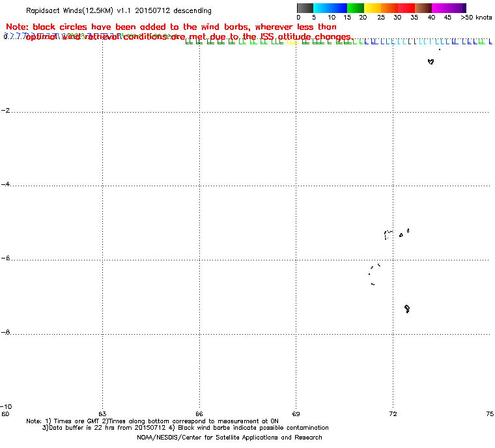Click the magenta 40-45 knots color segment
The height and width of the screenshot is (448, 495).
tap(447, 8)
